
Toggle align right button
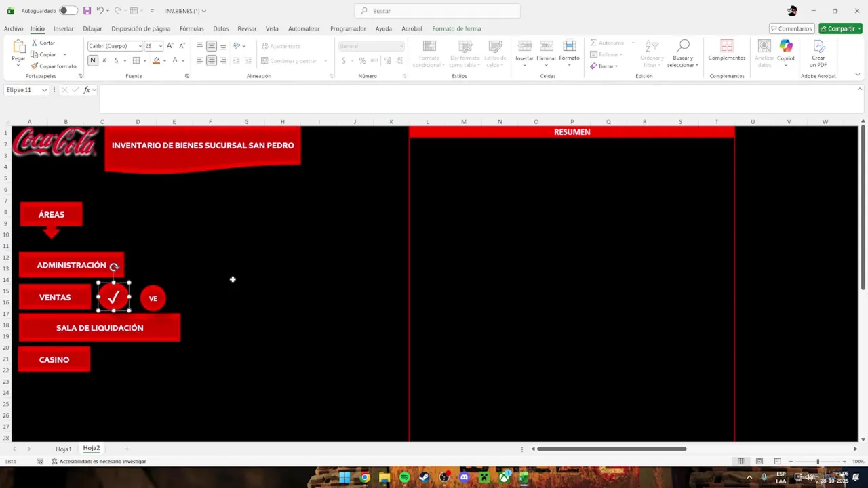coord(223,60)
